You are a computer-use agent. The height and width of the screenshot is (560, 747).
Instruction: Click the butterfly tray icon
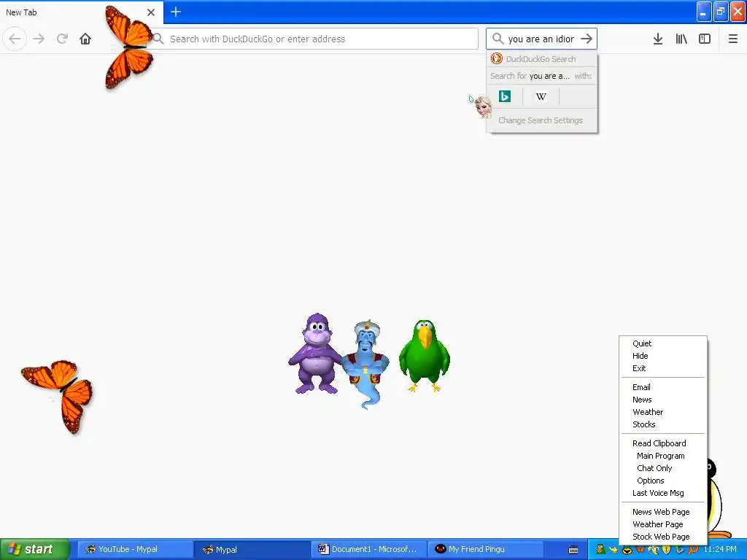pyautogui.click(x=640, y=549)
